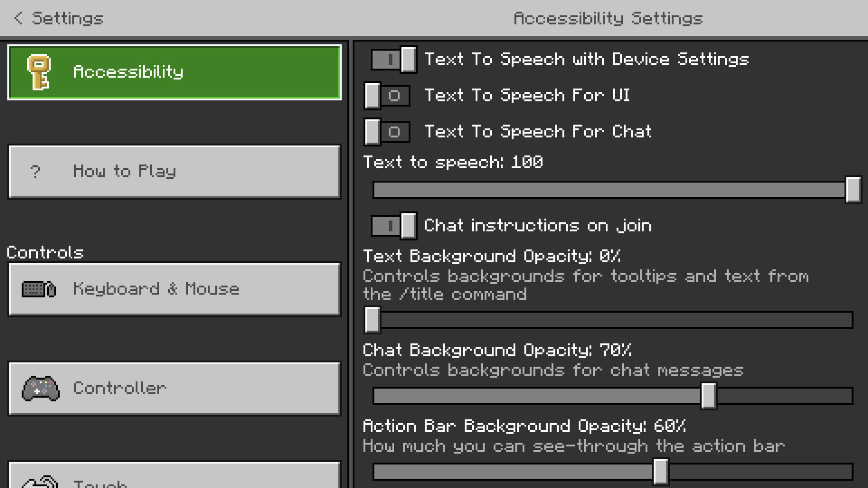Open the How to Play section
The height and width of the screenshot is (488, 868).
[174, 172]
